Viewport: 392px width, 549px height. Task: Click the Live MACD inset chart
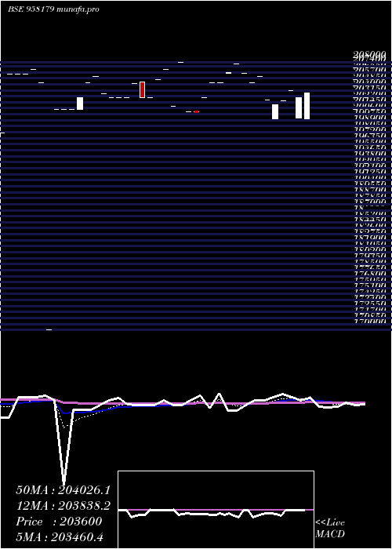[x=216, y=510]
